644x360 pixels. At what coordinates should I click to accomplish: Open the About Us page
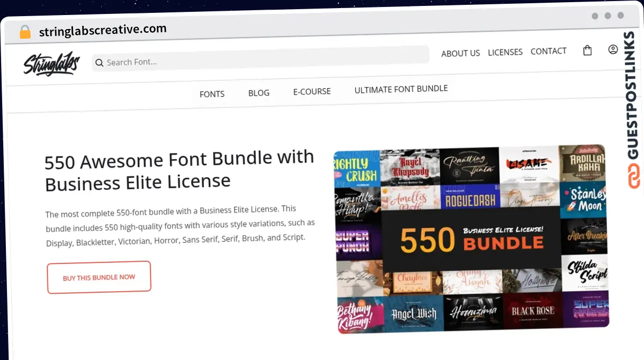(x=460, y=53)
